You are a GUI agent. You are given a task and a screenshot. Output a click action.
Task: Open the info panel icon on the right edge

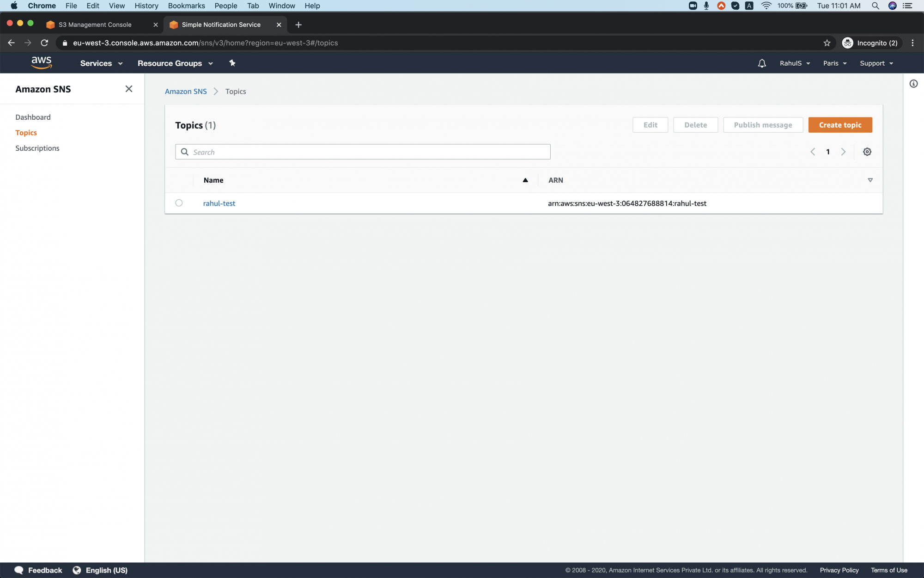tap(913, 84)
